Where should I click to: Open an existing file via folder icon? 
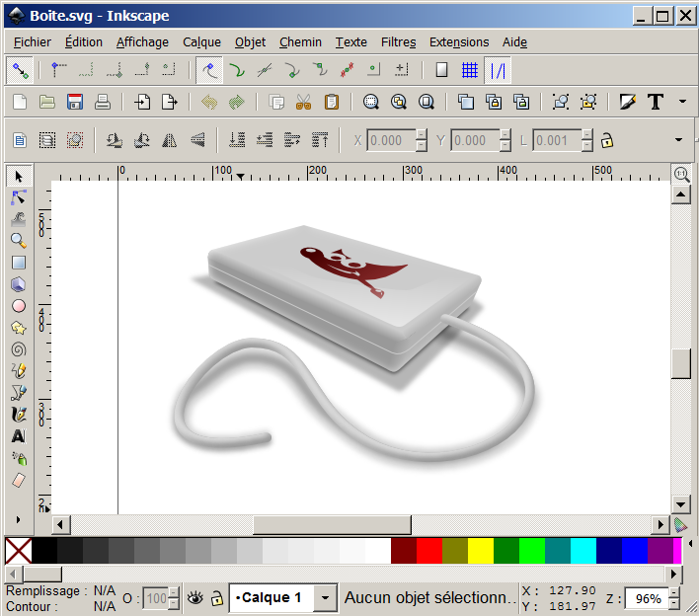coord(46,102)
